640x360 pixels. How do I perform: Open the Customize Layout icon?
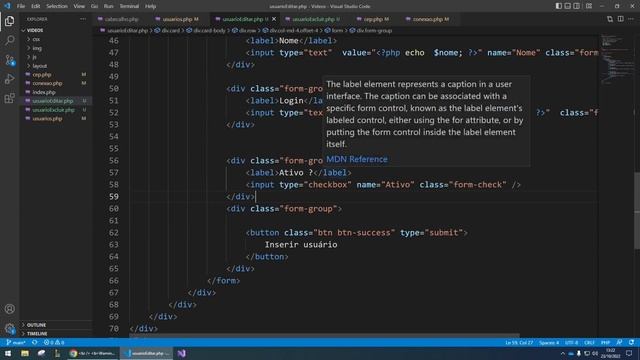point(589,6)
